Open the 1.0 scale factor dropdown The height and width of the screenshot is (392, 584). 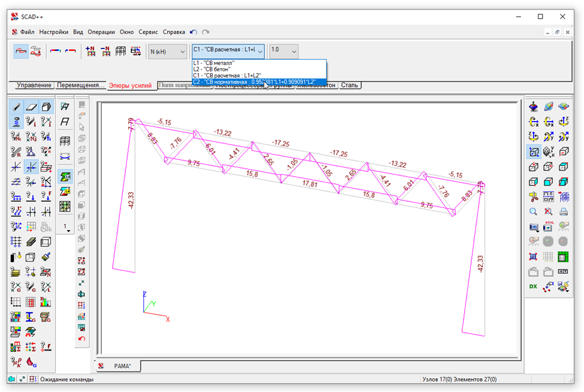pyautogui.click(x=284, y=50)
